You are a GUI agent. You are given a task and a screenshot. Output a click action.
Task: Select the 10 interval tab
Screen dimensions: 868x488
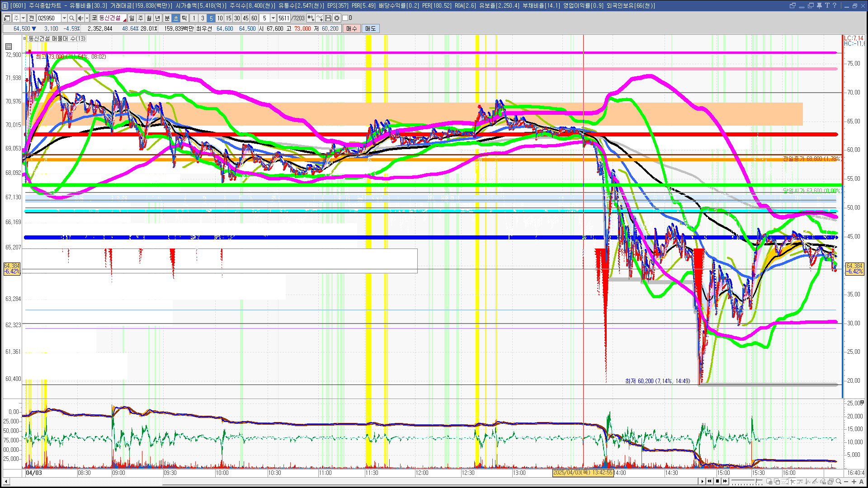pos(220,18)
